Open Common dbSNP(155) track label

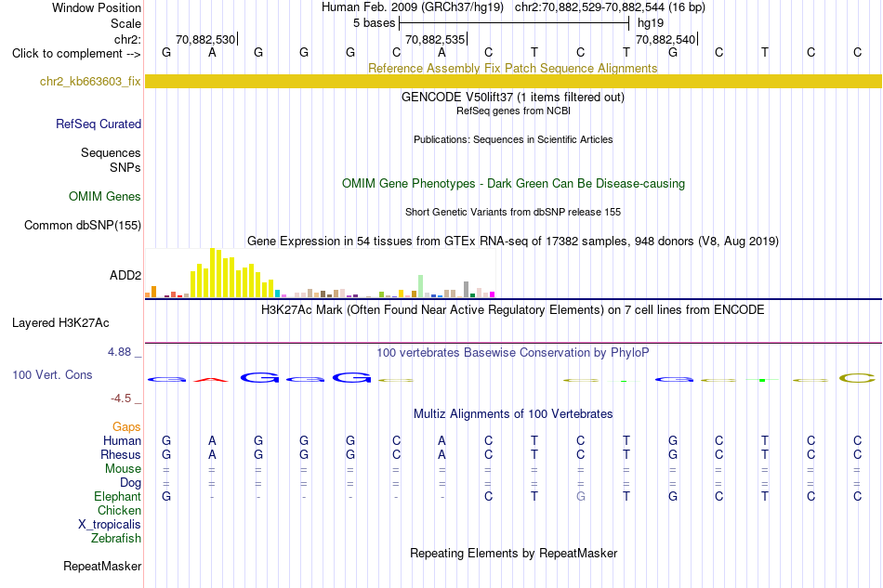[x=83, y=225]
